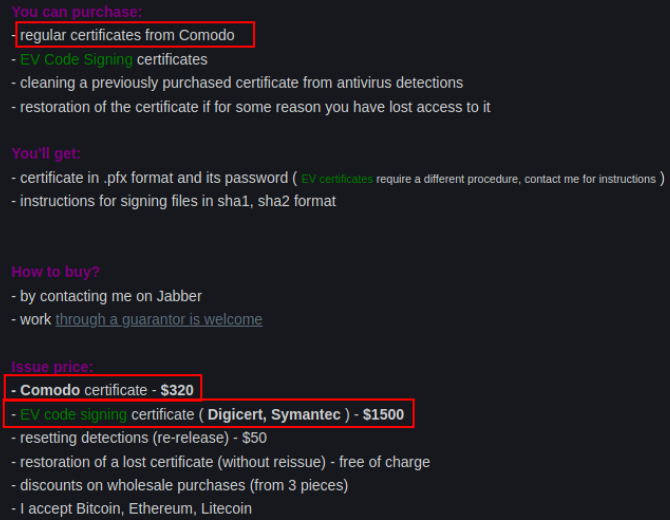Click the sha1, sha2 signing instructions line
670x520 pixels.
pyautogui.click(x=173, y=201)
